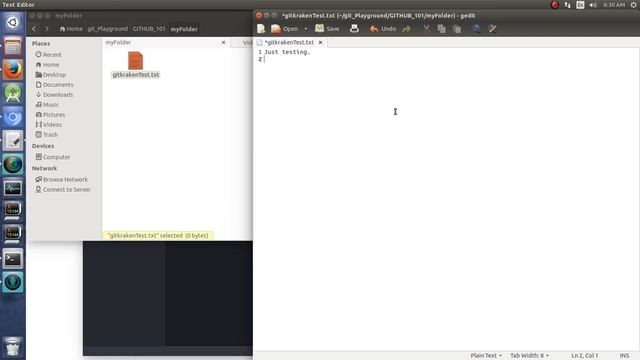The height and width of the screenshot is (360, 640).
Task: Open Documents in Places sidebar
Action: 55,84
